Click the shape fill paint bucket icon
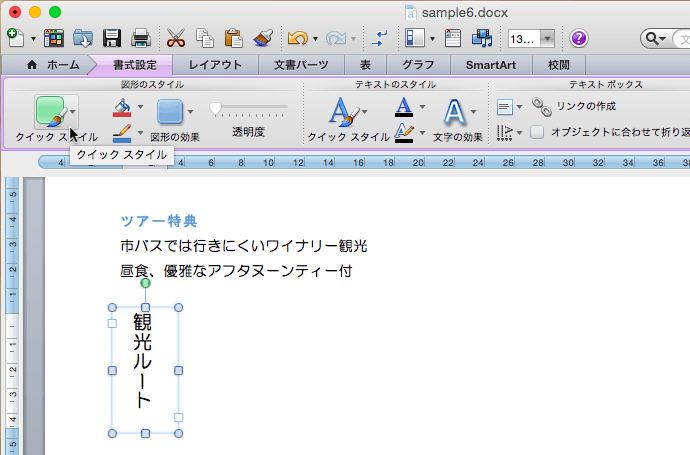Image resolution: width=690 pixels, height=455 pixels. (122, 108)
